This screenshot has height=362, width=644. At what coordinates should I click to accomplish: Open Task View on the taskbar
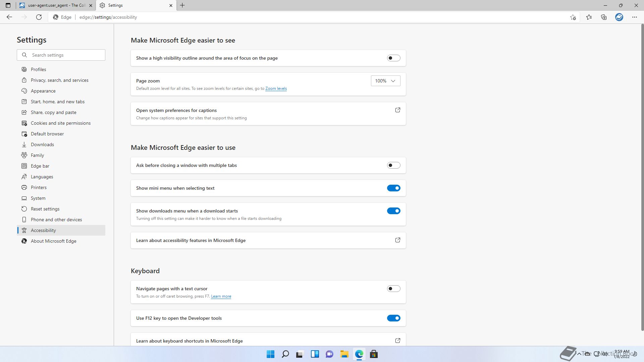click(300, 354)
